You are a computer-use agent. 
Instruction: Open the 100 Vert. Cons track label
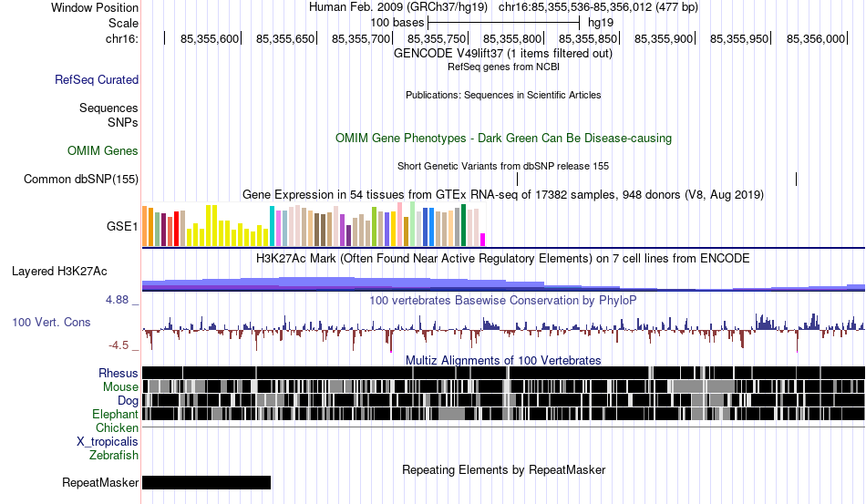51,322
